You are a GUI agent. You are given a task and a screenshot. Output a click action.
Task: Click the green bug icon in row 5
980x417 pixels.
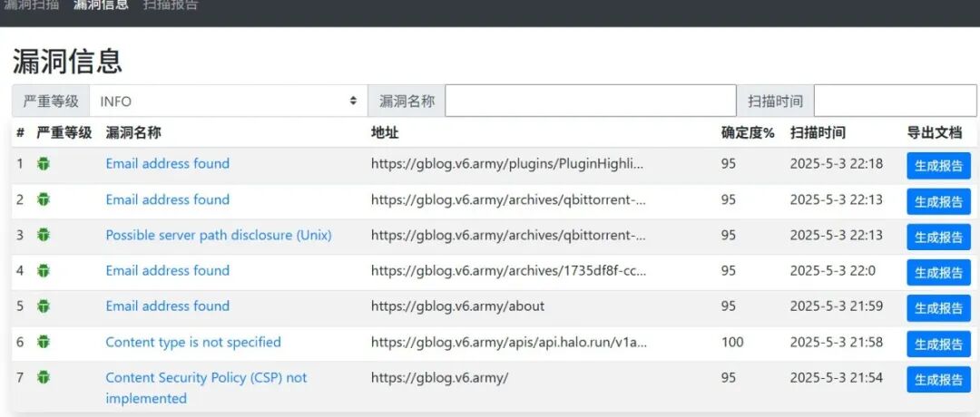44,305
